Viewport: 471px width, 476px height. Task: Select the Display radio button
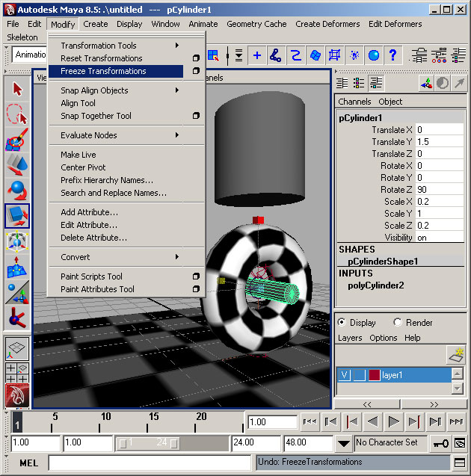tap(342, 323)
